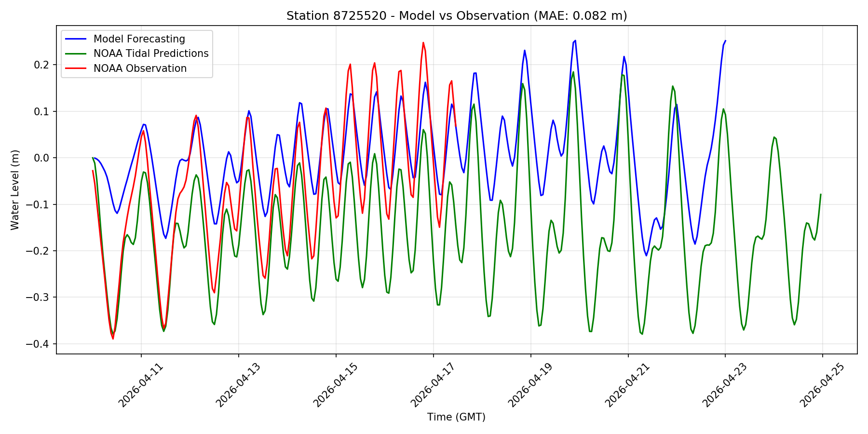Click the highest peak of the red observation line
Screen dimensions: 868x434
pos(423,42)
